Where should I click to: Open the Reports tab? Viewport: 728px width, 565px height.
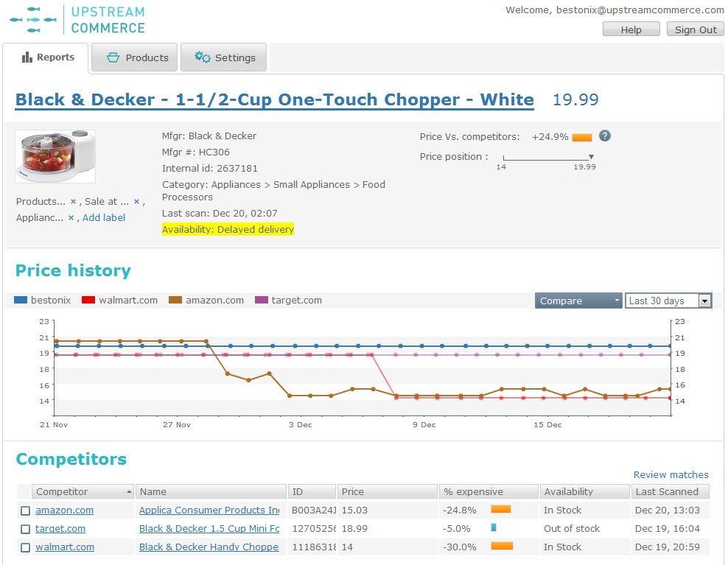pyautogui.click(x=46, y=57)
